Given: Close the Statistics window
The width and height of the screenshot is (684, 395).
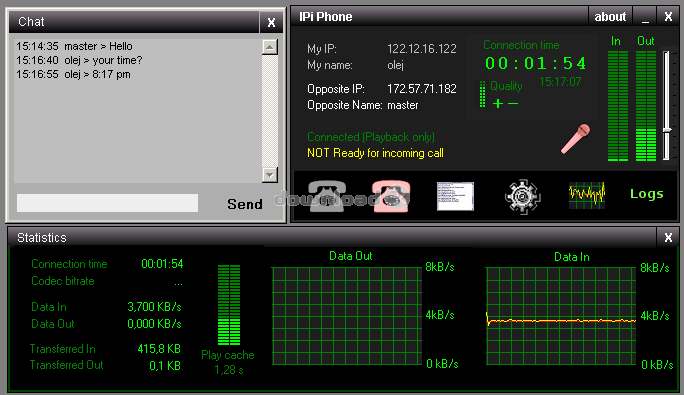Looking at the screenshot, I should [x=668, y=237].
